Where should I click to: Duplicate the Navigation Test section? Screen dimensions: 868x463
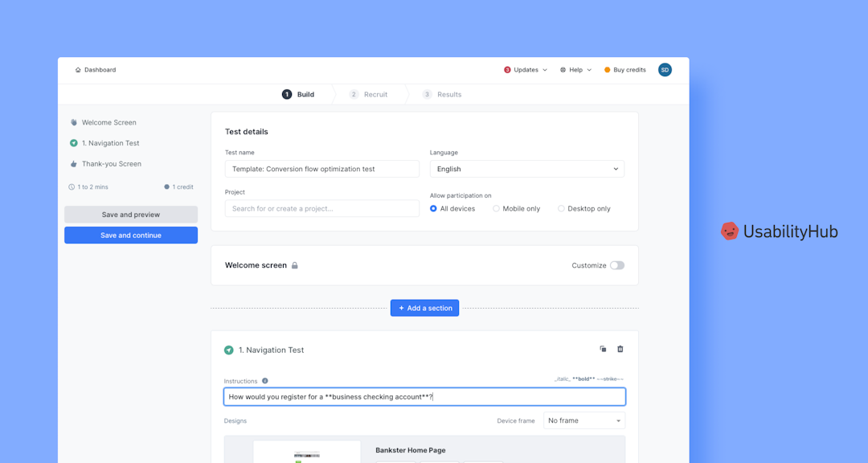(603, 349)
